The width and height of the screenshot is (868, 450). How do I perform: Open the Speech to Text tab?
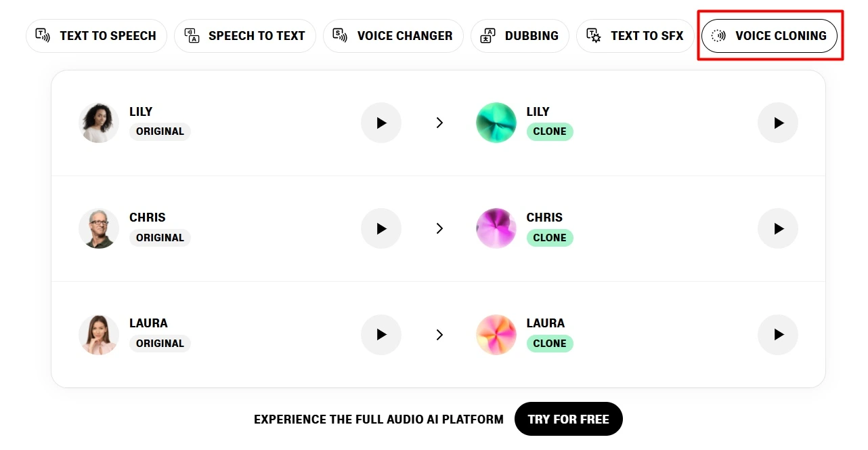tap(245, 36)
